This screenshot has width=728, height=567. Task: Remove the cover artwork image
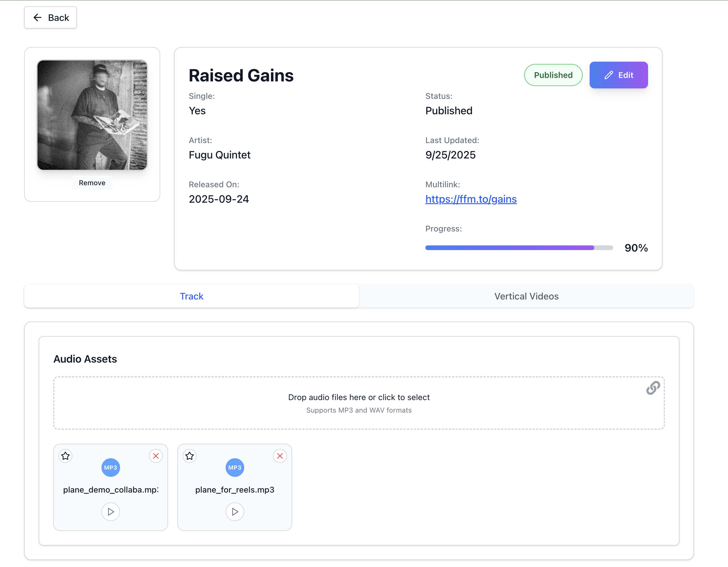pos(92,183)
